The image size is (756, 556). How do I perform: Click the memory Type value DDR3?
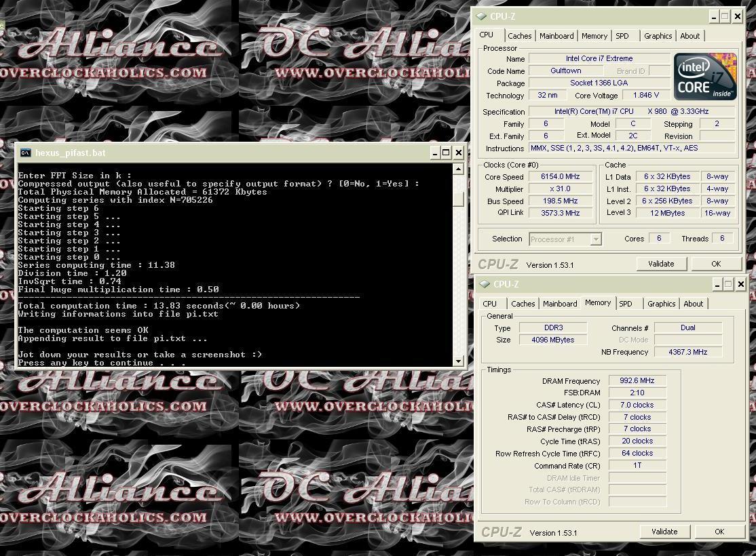[x=553, y=327]
